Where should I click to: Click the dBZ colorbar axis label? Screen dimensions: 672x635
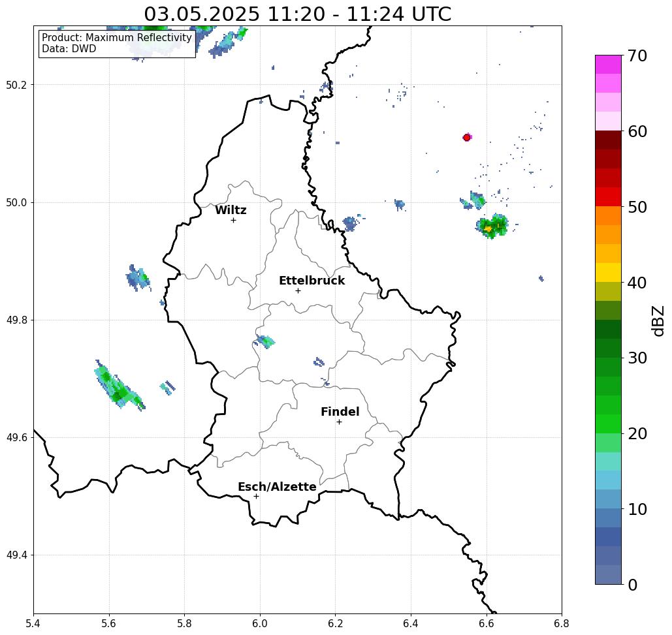pyautogui.click(x=658, y=320)
